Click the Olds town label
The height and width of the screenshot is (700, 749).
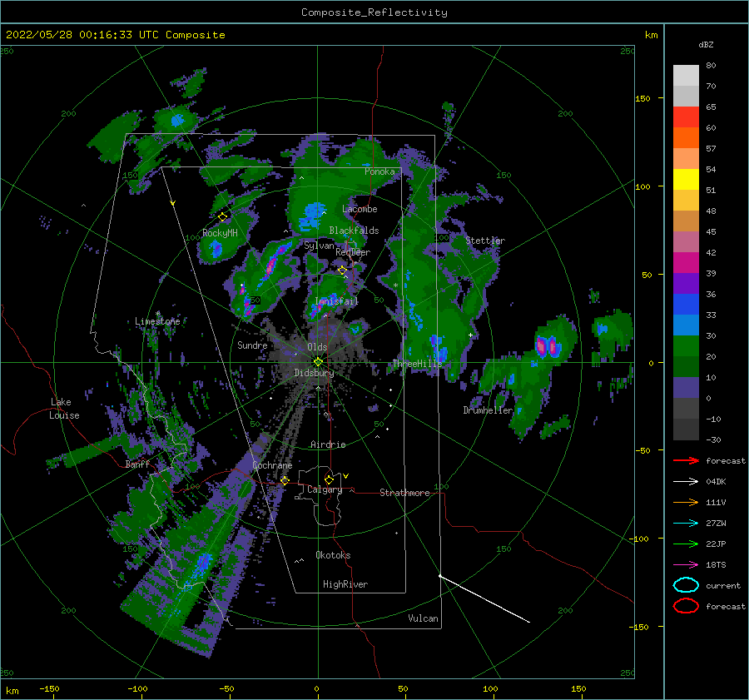[317, 347]
